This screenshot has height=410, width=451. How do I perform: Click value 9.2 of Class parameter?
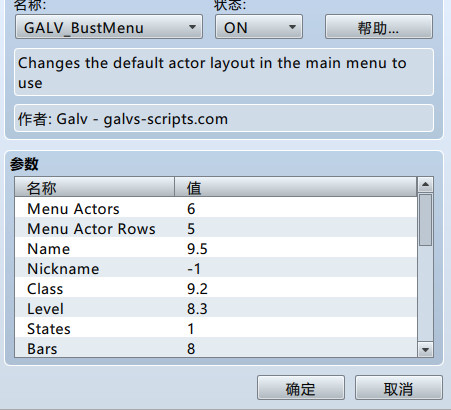[x=197, y=289]
